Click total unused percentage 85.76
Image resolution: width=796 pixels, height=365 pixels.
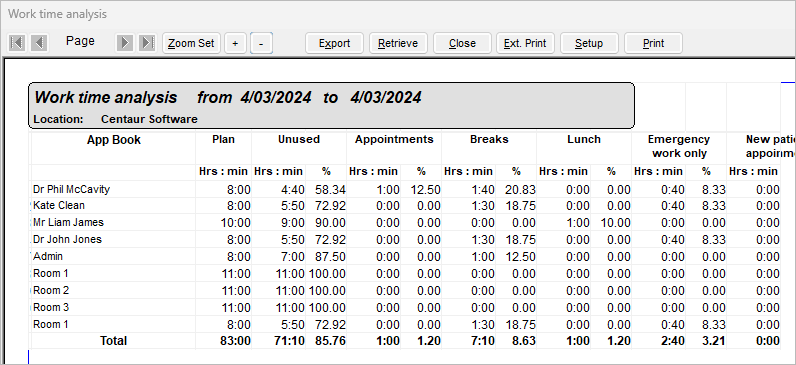[x=330, y=341]
